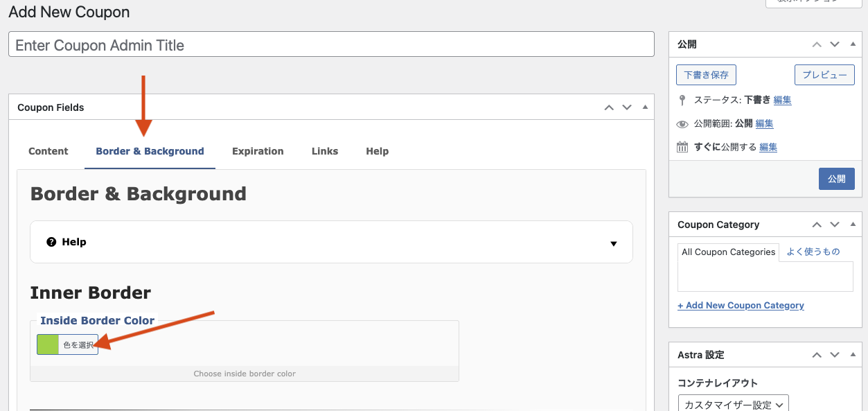Click the Enter Coupon Admin Title field
868x411 pixels.
click(331, 45)
